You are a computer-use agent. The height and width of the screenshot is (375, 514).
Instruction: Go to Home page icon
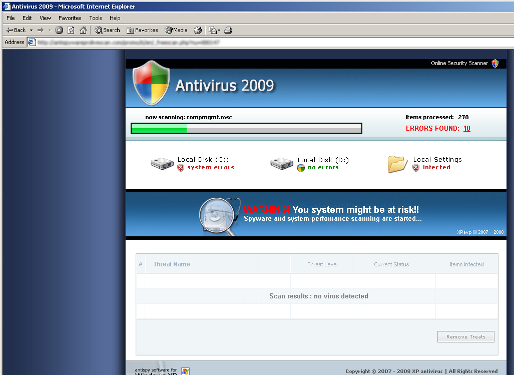(x=83, y=30)
